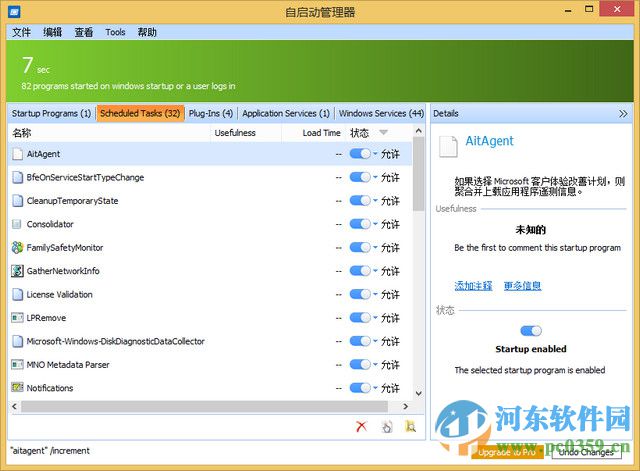Viewport: 640px width, 471px height.
Task: Open the 帮助 menu
Action: [x=147, y=32]
